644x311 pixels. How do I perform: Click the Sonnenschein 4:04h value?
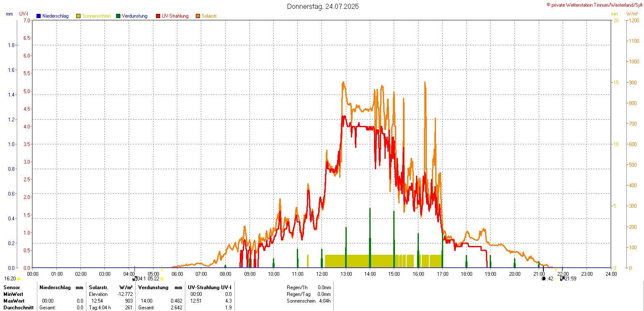click(x=324, y=301)
